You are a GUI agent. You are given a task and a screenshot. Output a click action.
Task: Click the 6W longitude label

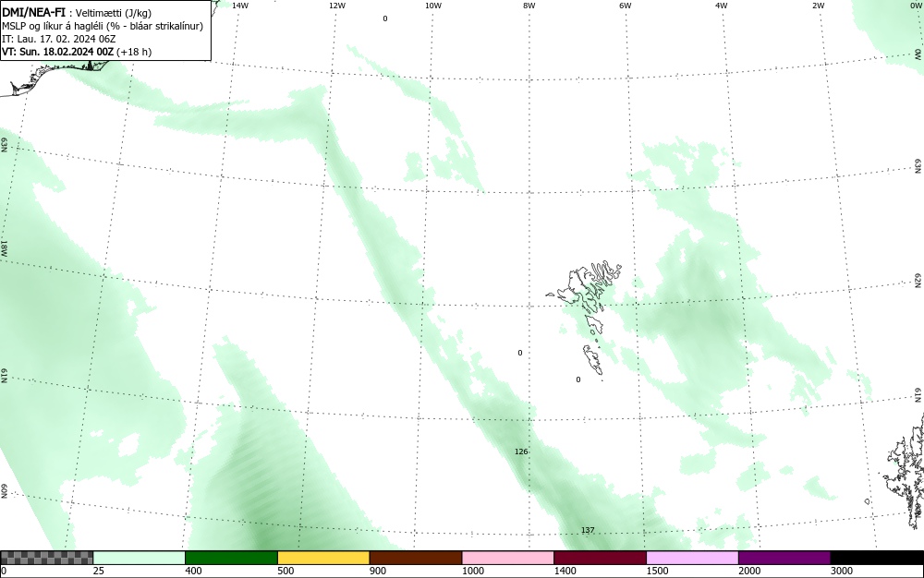point(626,6)
